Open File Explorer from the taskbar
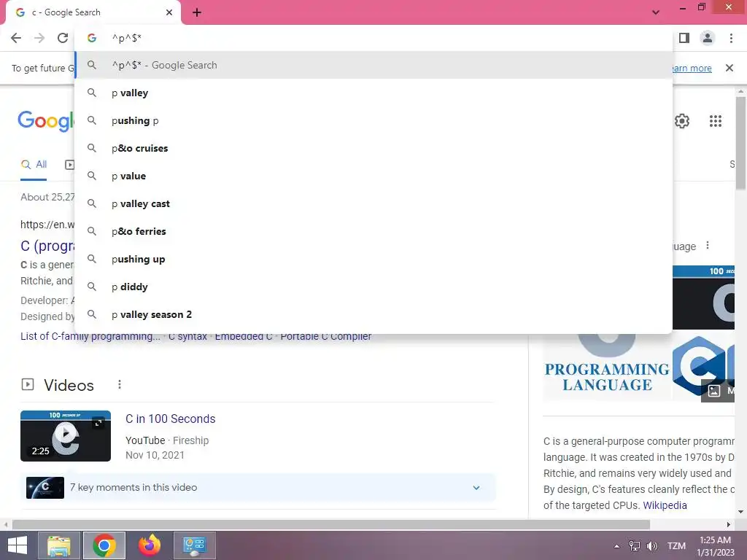747x560 pixels. 59,545
